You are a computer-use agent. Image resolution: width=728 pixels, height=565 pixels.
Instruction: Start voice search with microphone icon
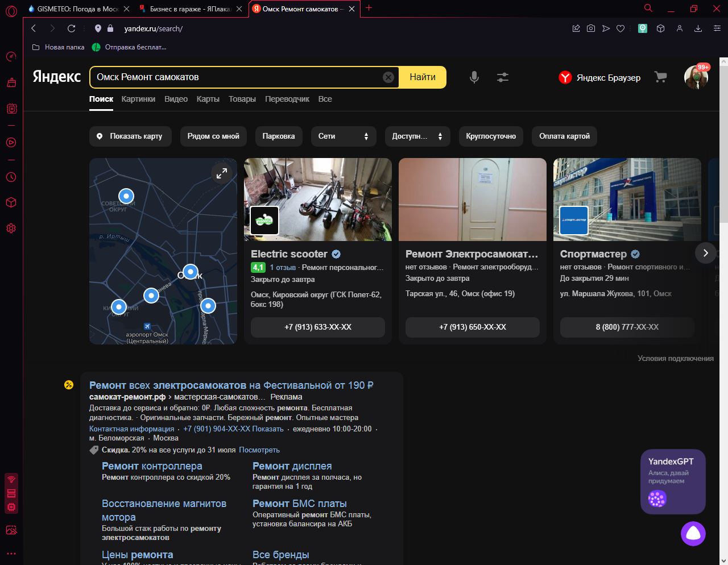pos(474,77)
